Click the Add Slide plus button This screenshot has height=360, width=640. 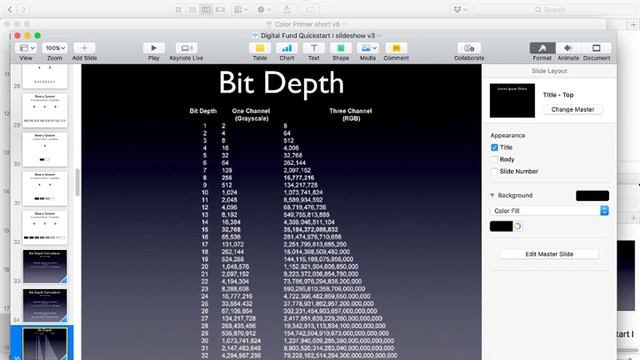84,48
